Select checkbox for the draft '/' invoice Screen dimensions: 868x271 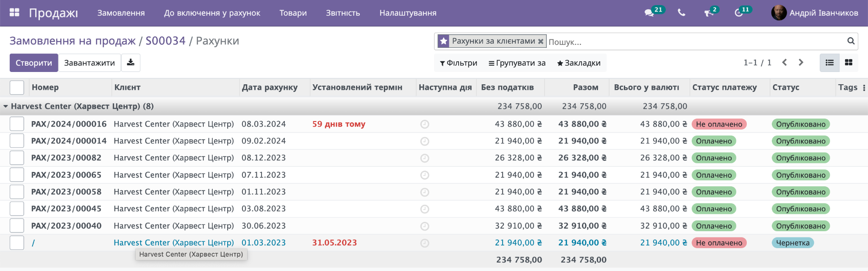tap(17, 243)
